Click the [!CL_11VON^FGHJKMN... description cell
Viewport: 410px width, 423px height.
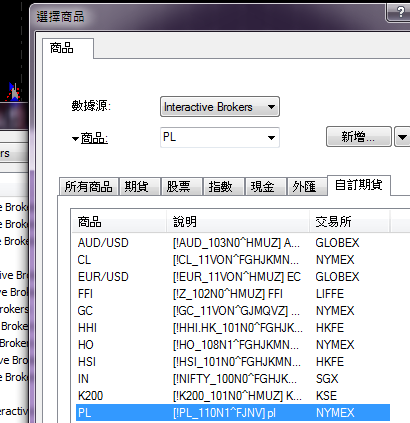[236, 260]
